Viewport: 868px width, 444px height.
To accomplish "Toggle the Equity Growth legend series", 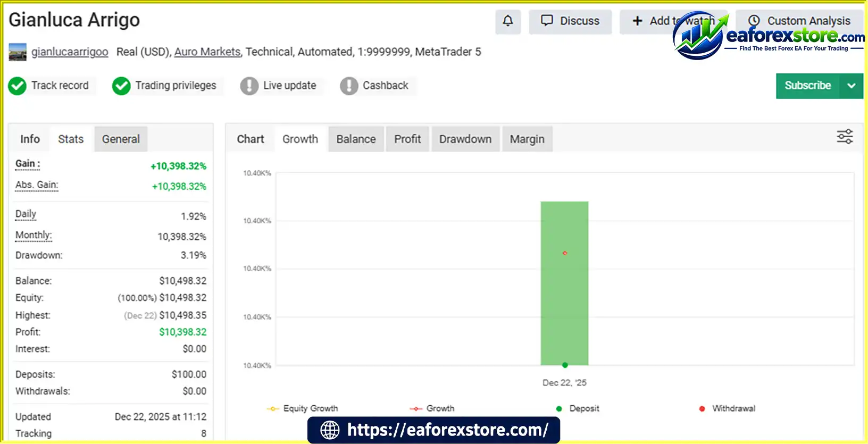I will (302, 408).
